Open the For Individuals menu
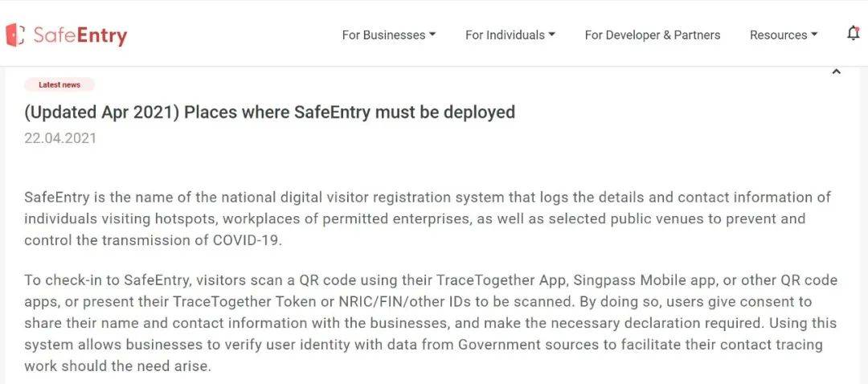868x384 pixels. (505, 35)
